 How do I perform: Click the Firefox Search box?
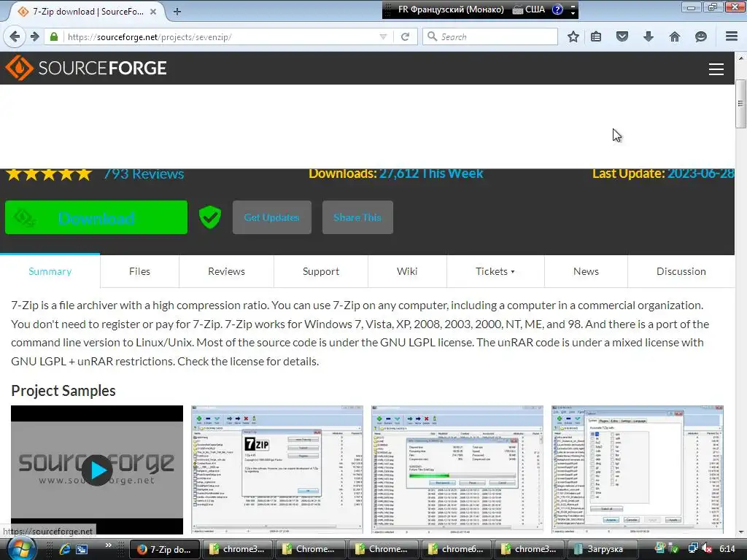tap(490, 36)
